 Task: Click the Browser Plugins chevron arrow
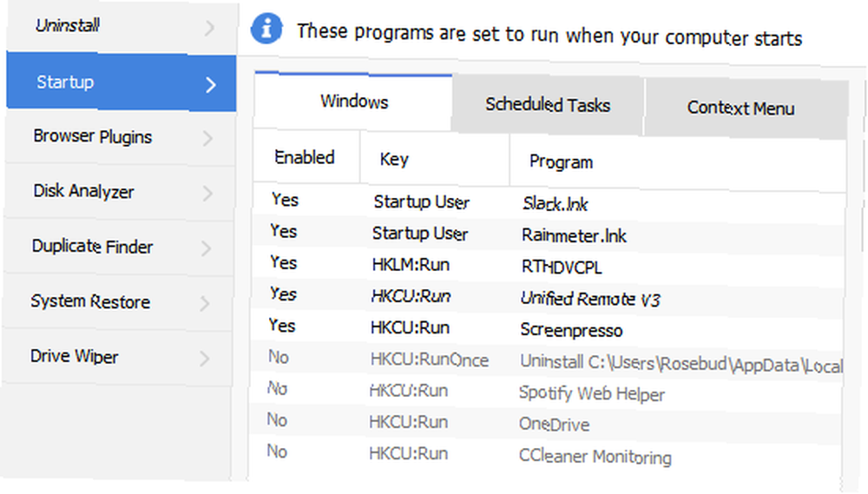207,138
